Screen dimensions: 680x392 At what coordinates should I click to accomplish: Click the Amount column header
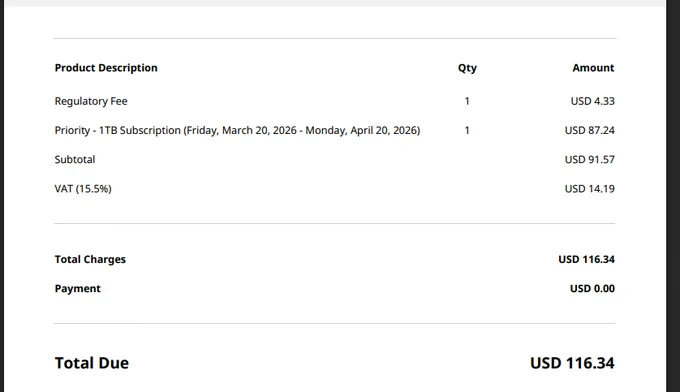click(x=593, y=68)
